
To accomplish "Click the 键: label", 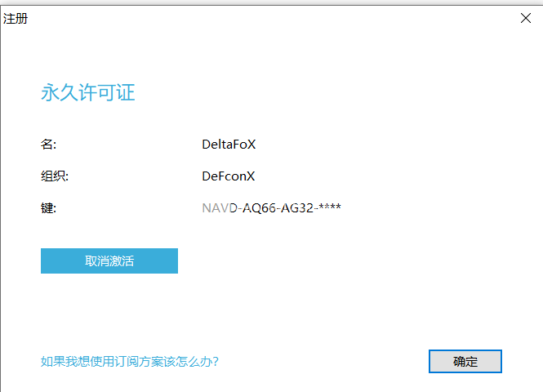I will 48,207.
